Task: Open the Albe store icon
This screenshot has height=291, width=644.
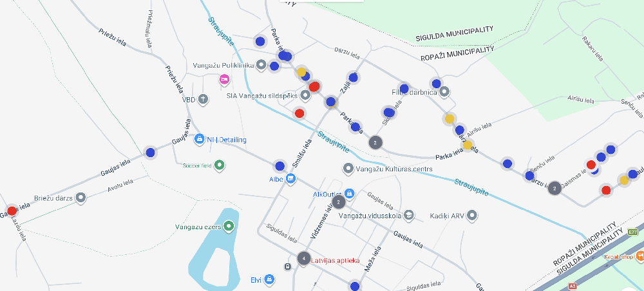Action: (290, 178)
